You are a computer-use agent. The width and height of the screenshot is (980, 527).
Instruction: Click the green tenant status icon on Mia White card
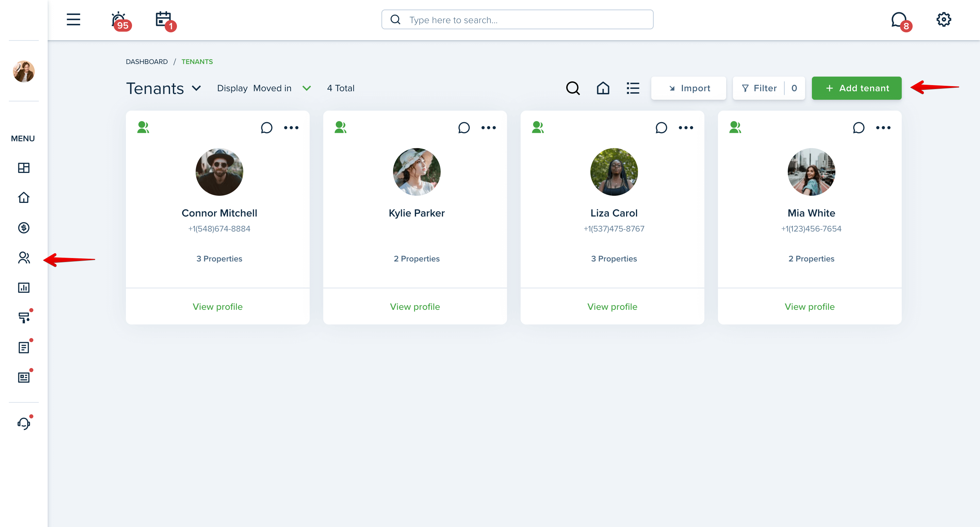click(735, 127)
